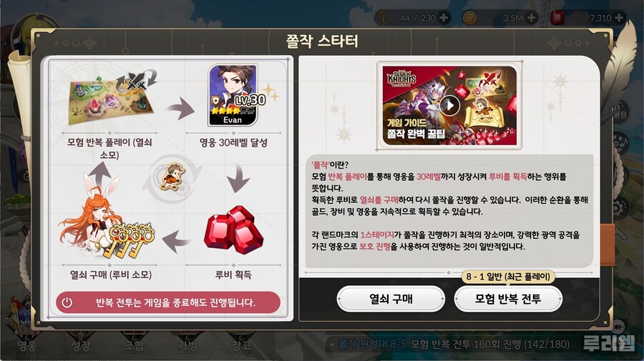The width and height of the screenshot is (644, 361).
Task: Open the 영웅 bottom menu tab
Action: [x=27, y=346]
